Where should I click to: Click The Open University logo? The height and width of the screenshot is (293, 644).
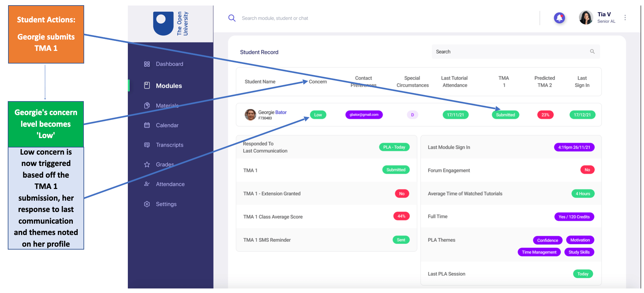coord(171,24)
